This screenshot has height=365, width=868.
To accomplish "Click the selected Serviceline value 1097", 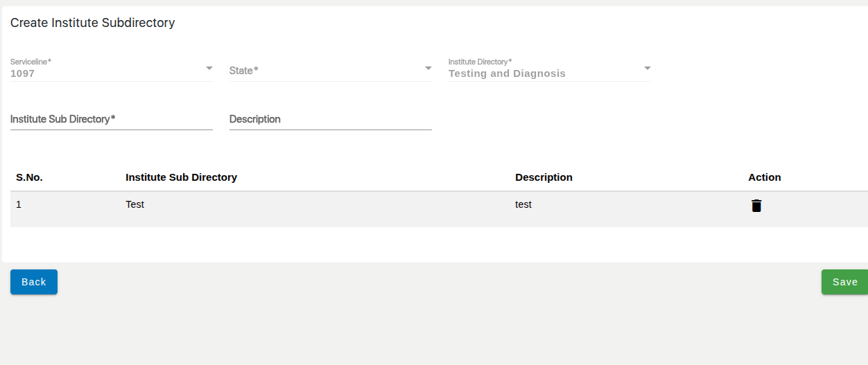I will (22, 73).
